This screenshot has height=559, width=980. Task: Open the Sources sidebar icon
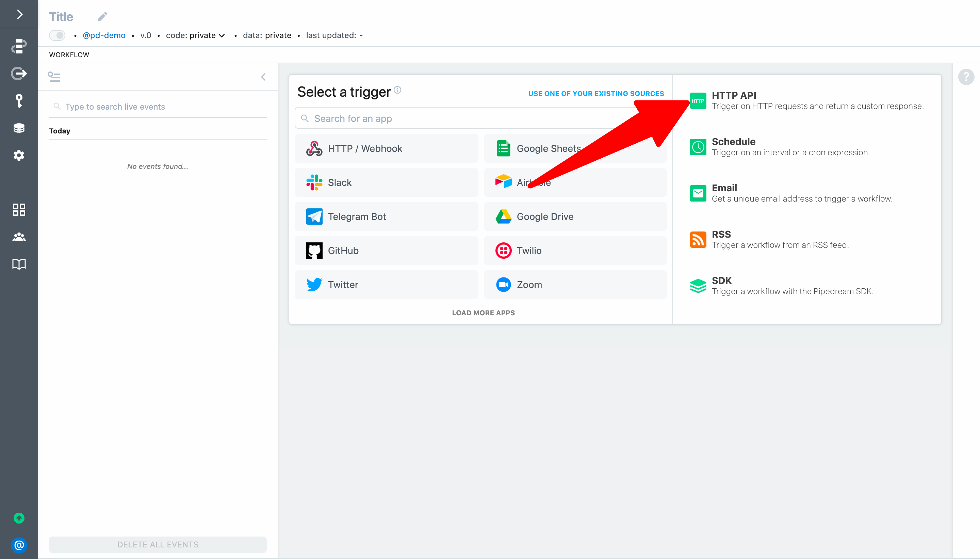(x=19, y=73)
